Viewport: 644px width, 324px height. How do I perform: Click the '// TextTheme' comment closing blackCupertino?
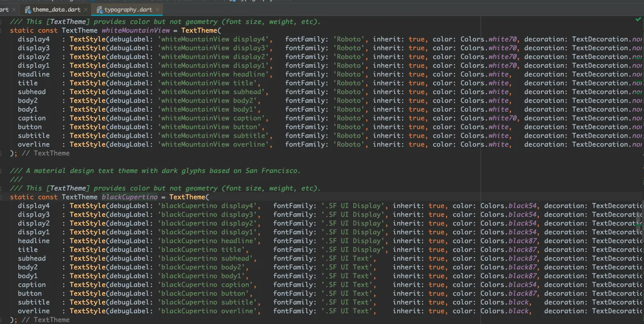coord(46,320)
